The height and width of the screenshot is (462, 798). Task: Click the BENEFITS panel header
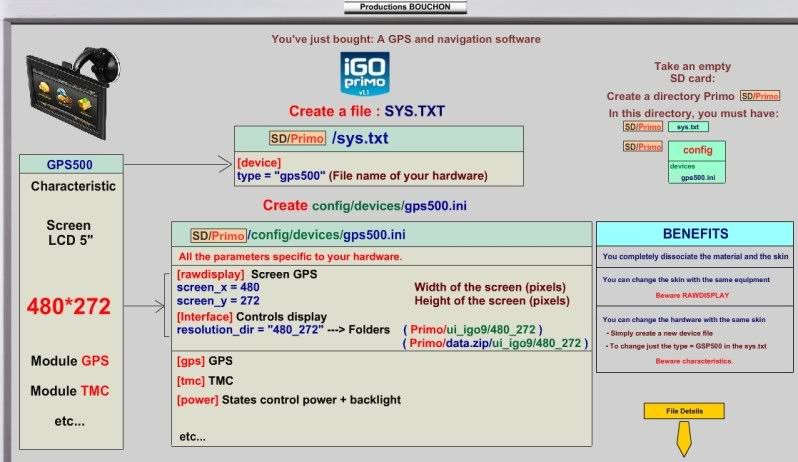[x=695, y=234]
